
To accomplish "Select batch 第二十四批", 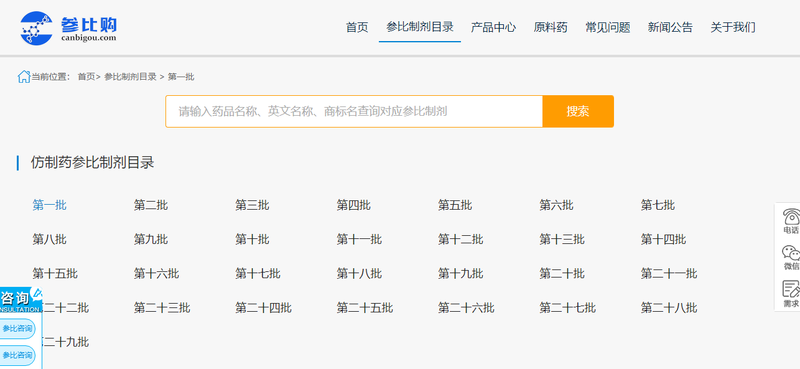I will pyautogui.click(x=263, y=308).
